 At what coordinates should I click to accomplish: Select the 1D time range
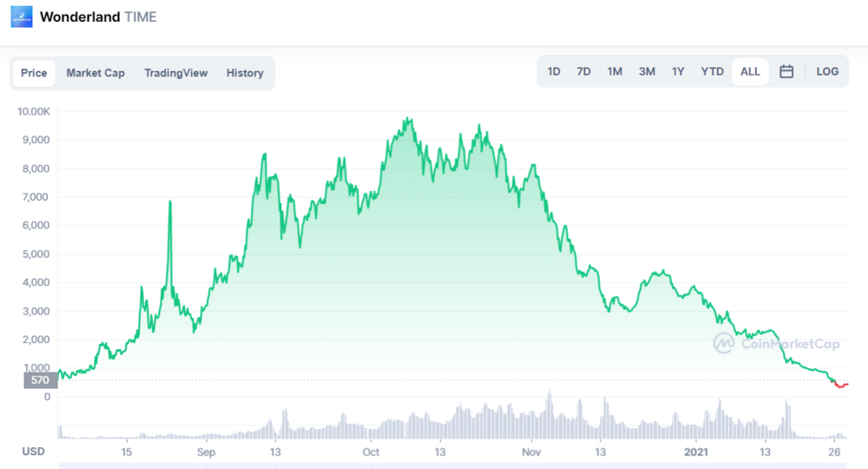coord(554,72)
